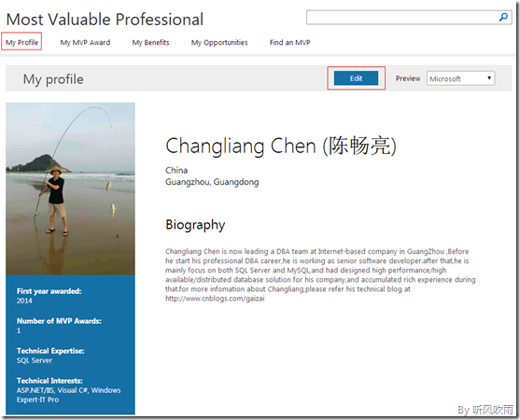Click the Number of MVP Awards label
Screen dimensions: 520x420
pos(59,321)
